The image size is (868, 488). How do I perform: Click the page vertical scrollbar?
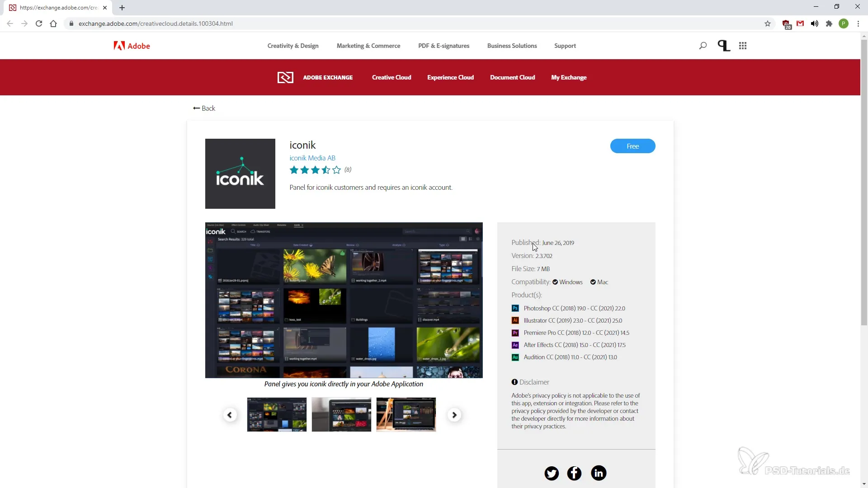pos(864,183)
